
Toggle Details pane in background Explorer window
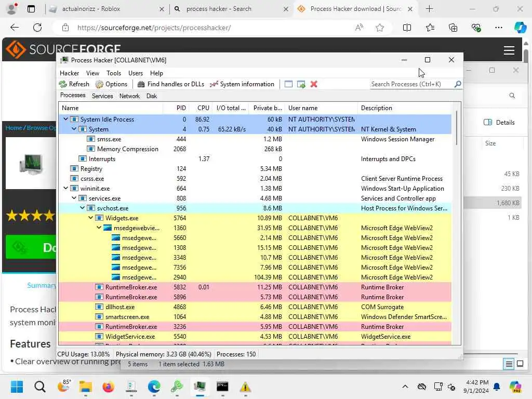click(x=499, y=123)
